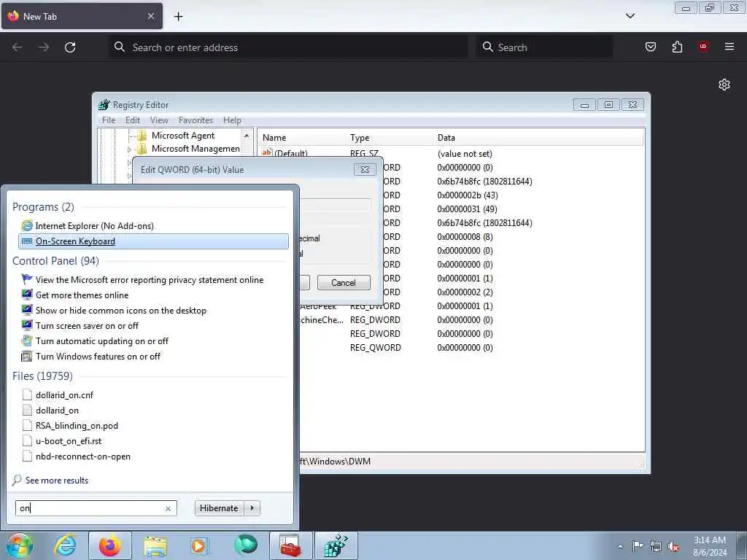Open View menu in Registry Editor

click(x=159, y=120)
